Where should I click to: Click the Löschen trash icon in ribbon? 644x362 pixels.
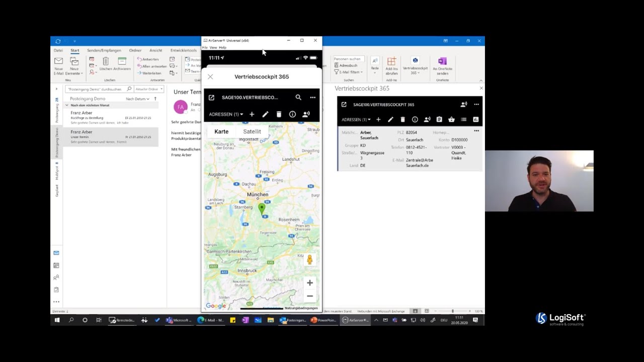click(106, 64)
